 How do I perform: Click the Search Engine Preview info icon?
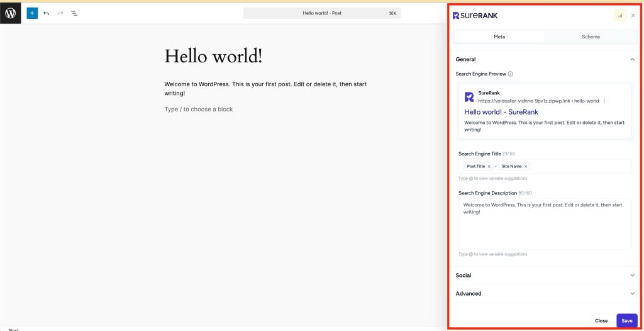point(510,74)
